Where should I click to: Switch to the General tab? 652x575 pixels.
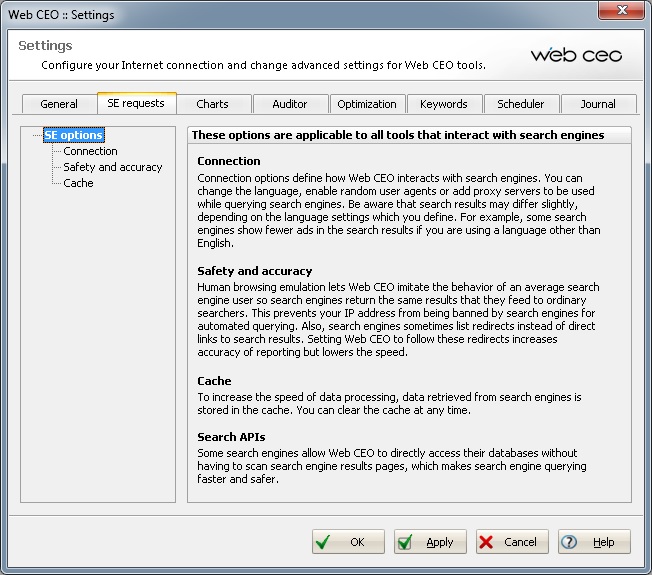pos(59,104)
